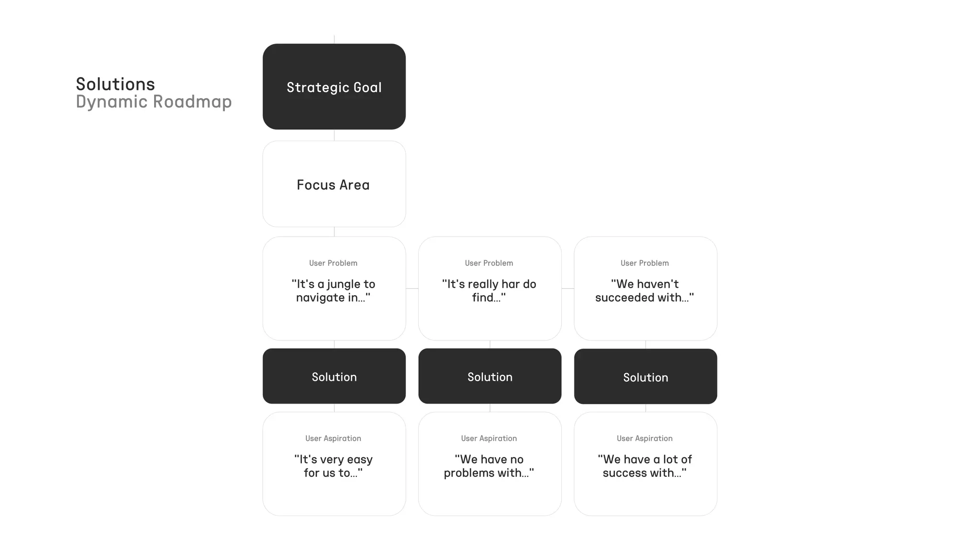
Task: Click the Solution box under the jungle problem
Action: coord(334,376)
